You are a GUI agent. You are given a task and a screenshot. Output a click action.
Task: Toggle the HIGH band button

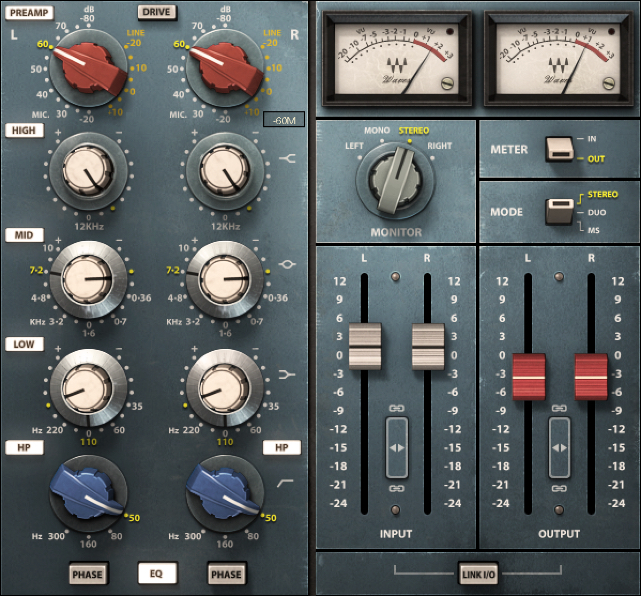(24, 130)
